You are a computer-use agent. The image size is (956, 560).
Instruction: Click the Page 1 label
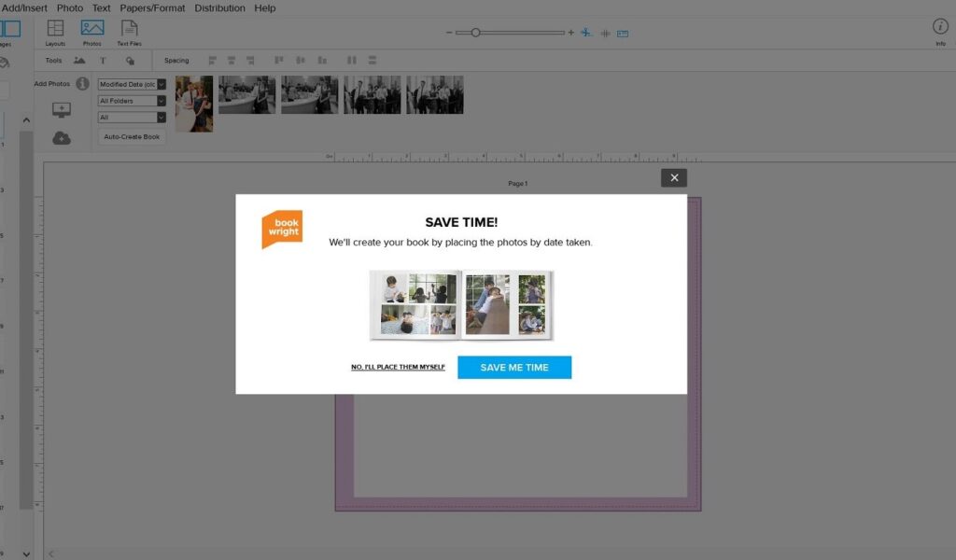[517, 184]
